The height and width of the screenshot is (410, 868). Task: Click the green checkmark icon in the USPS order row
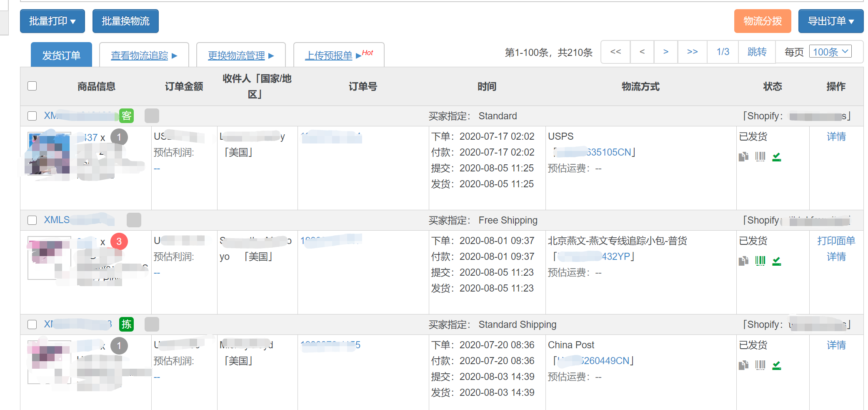(x=777, y=157)
